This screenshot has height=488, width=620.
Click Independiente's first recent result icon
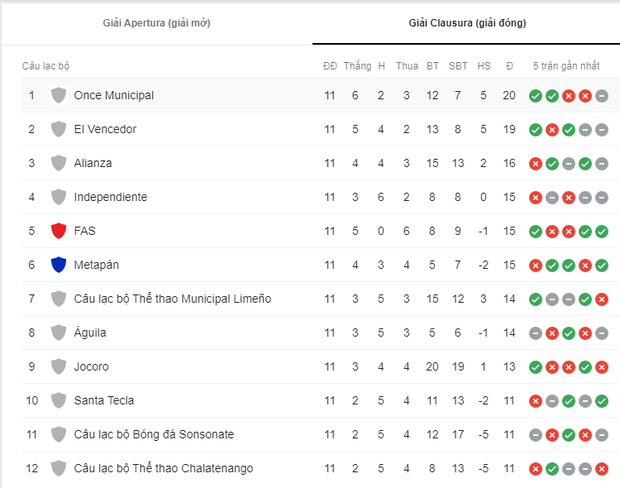536,198
